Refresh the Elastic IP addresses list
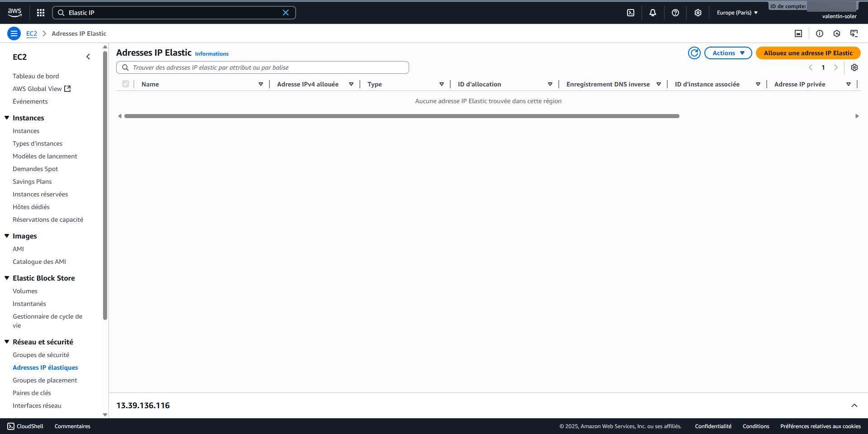Screen dimensions: 868x434 coord(694,53)
